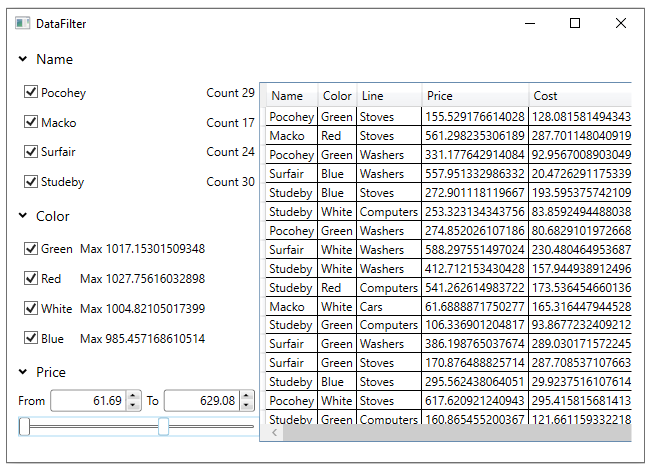Sort by the Price column header

click(x=440, y=96)
